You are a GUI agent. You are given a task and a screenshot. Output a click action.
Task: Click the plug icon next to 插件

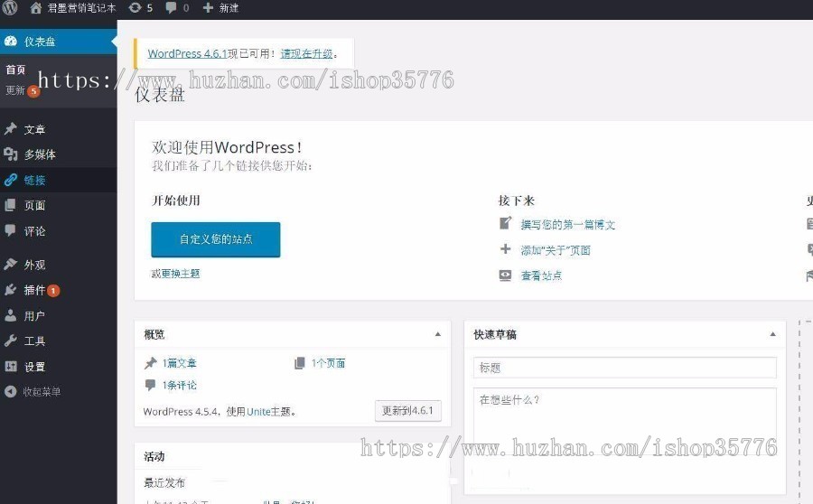[11, 290]
